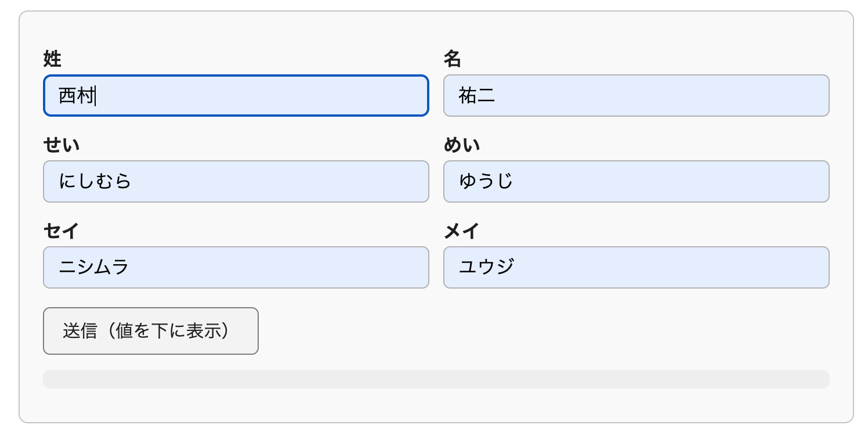Viewport: 868px width, 432px height.
Task: Click the セイ label text
Action: coord(61,231)
